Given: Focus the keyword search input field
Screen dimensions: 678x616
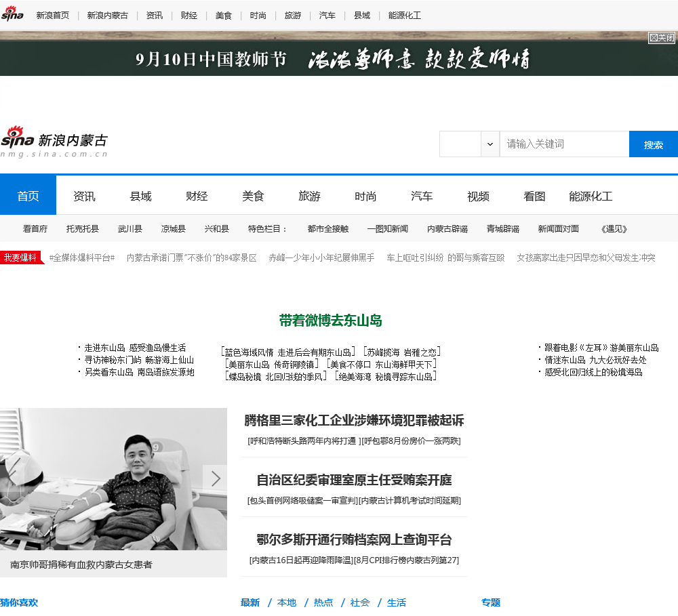Looking at the screenshot, I should tap(564, 144).
